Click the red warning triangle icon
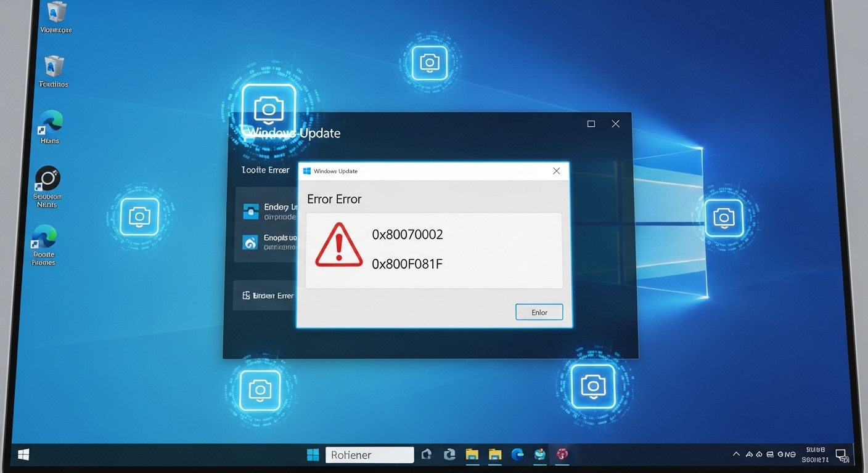The width and height of the screenshot is (868, 473). pyautogui.click(x=338, y=246)
